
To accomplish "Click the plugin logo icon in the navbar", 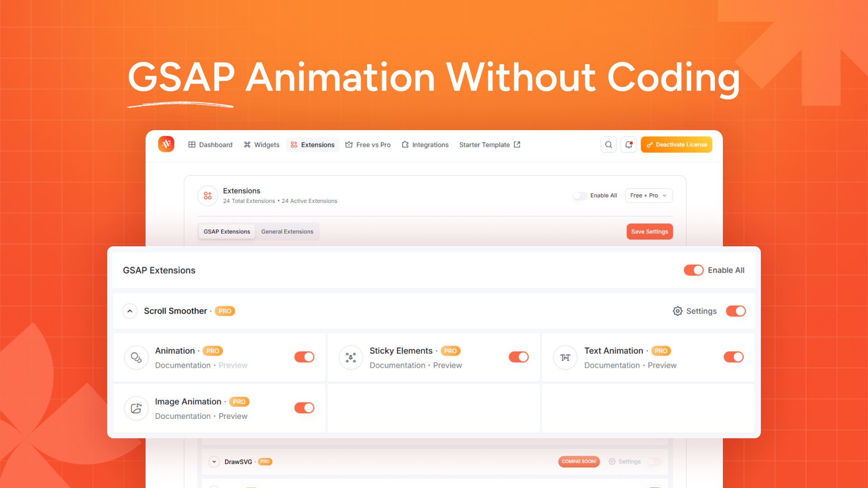I will [166, 145].
